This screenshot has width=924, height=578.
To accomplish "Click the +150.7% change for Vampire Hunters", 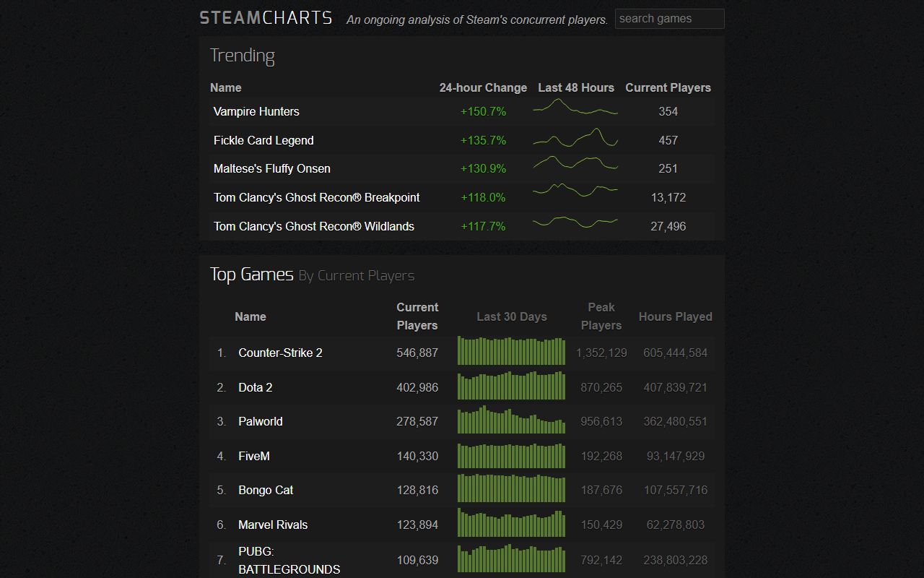I will click(x=483, y=111).
